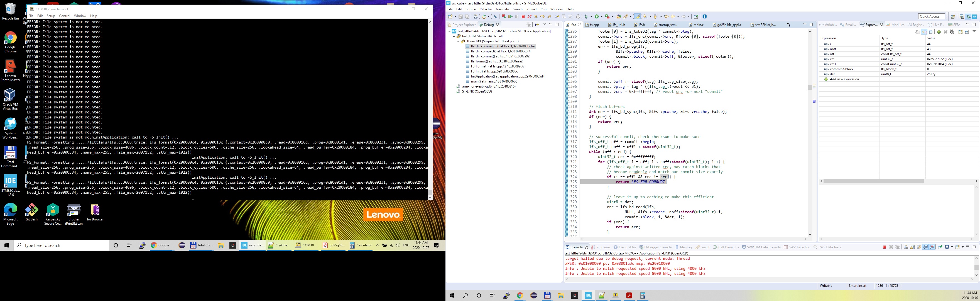Select the Step Over debug icon
The width and height of the screenshot is (980, 301).
coord(543,16)
